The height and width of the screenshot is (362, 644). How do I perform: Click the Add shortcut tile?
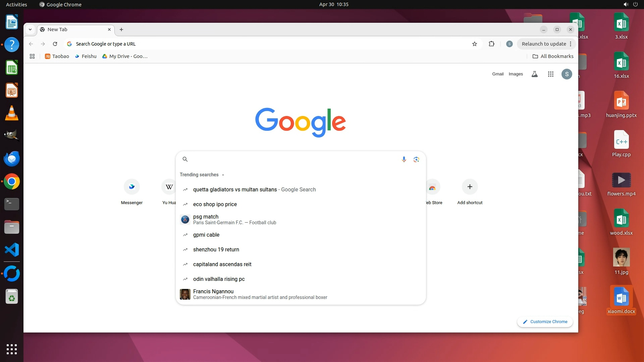coord(470,191)
